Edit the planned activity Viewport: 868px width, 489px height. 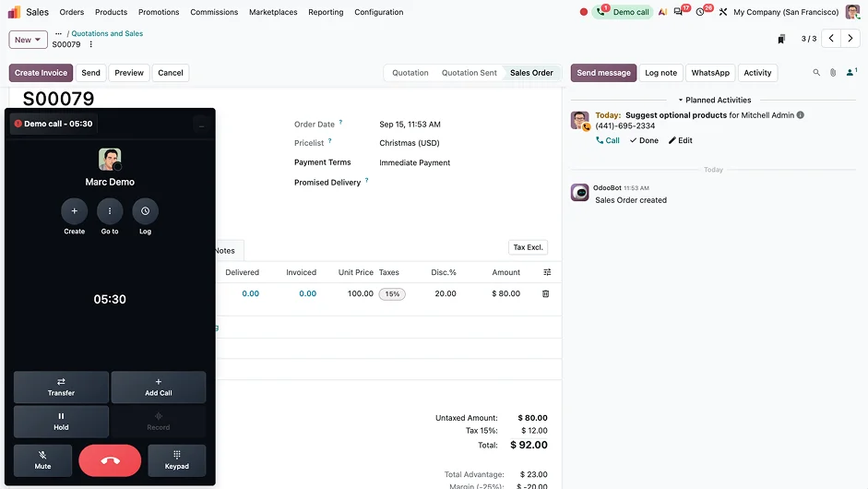pos(681,140)
